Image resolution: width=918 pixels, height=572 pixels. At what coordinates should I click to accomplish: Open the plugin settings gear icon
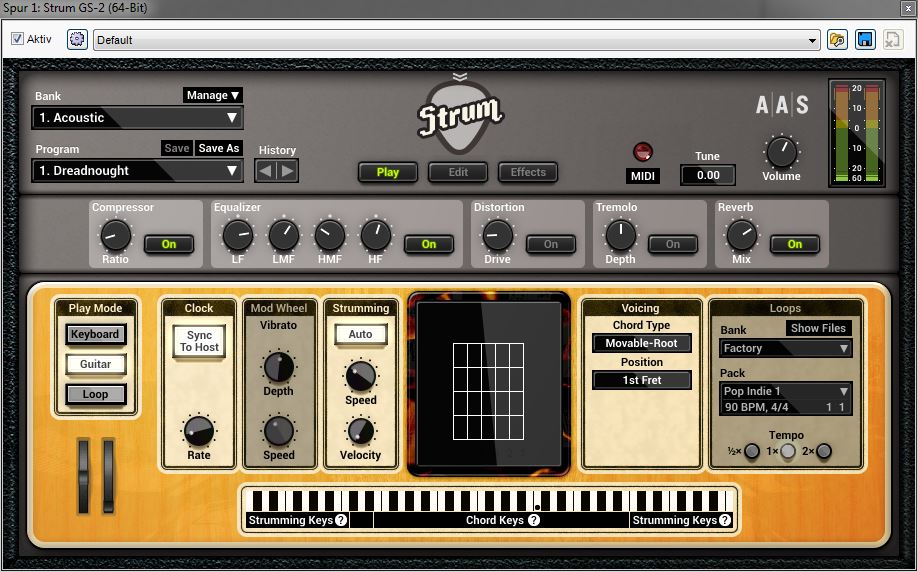77,40
